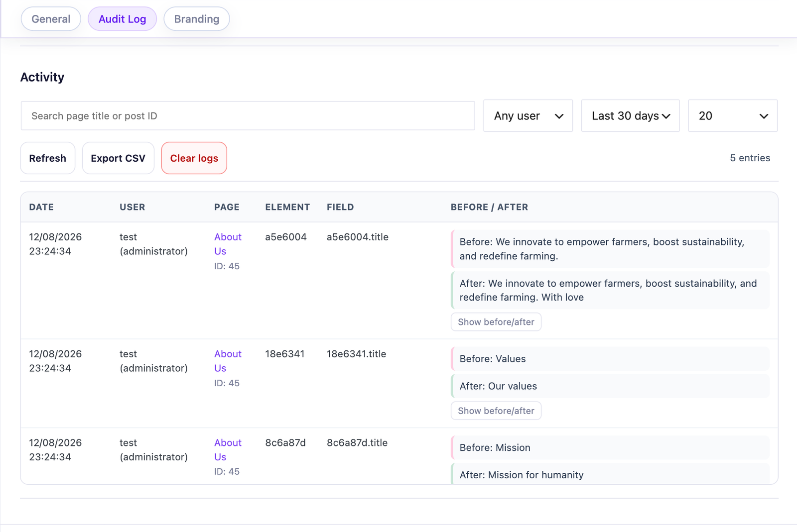This screenshot has height=532, width=797.
Task: Switch to the General tab
Action: [x=51, y=19]
